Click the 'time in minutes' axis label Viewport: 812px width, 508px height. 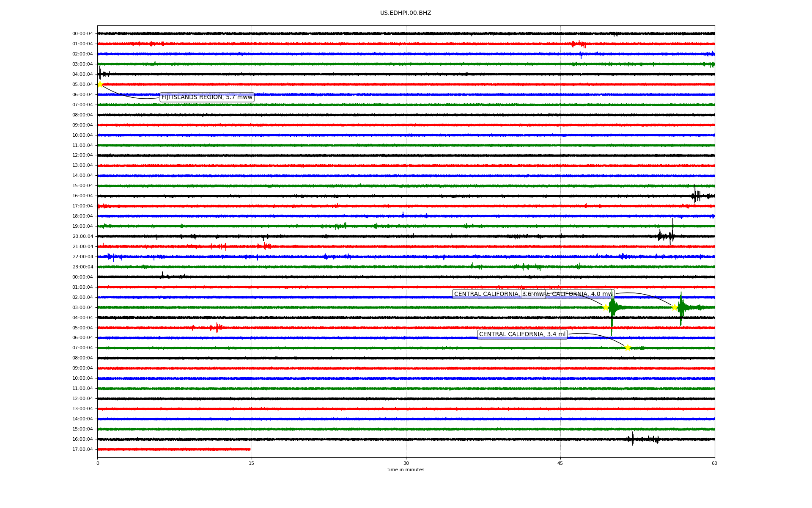pos(405,470)
